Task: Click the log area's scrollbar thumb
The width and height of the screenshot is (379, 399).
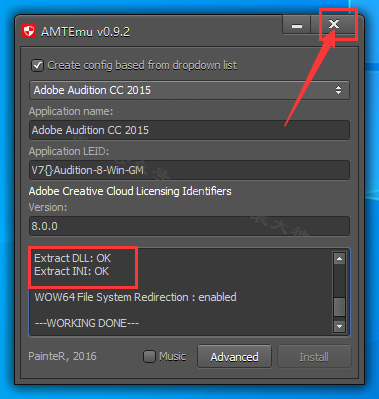Action: pyautogui.click(x=339, y=306)
